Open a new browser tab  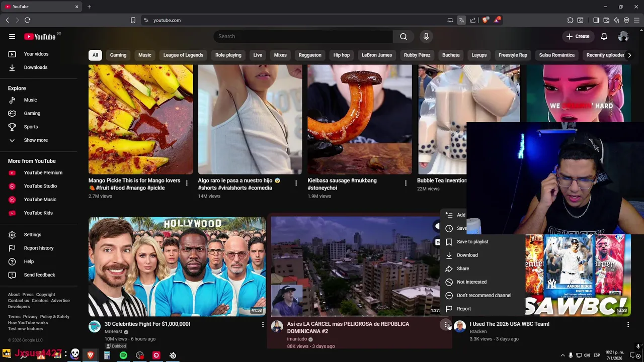tap(89, 7)
